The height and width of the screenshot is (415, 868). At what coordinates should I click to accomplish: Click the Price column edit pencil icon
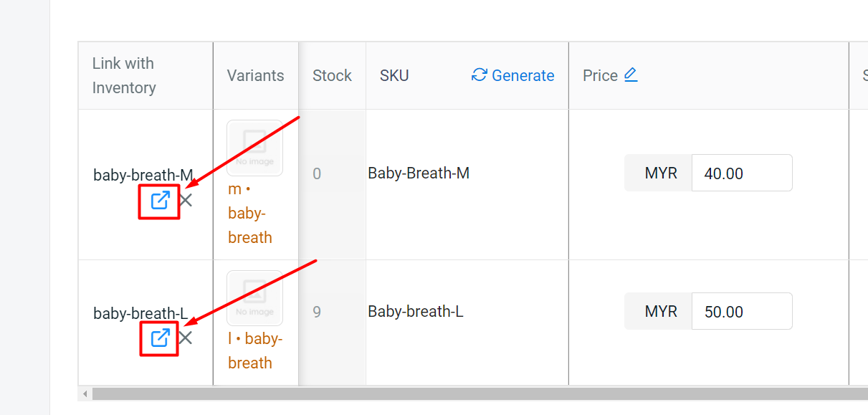[631, 75]
